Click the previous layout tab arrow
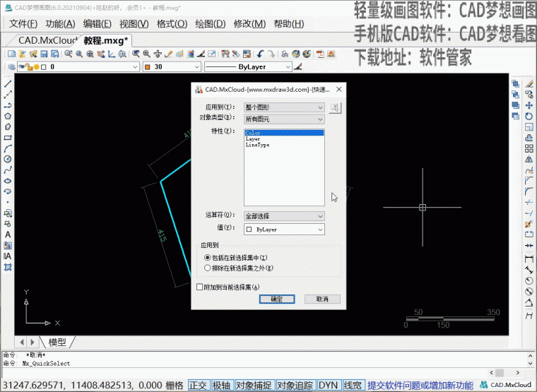537x392 pixels. (22, 342)
